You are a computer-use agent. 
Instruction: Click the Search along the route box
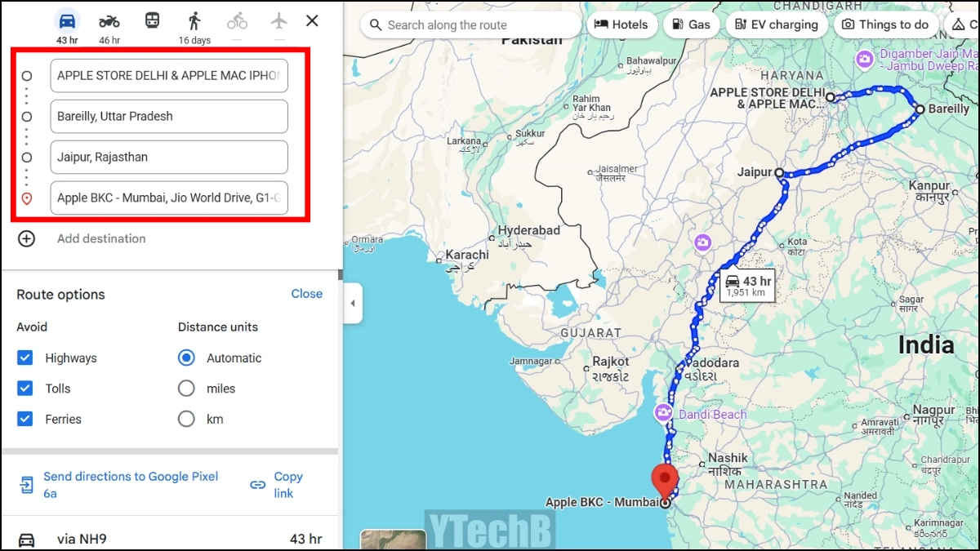[470, 25]
